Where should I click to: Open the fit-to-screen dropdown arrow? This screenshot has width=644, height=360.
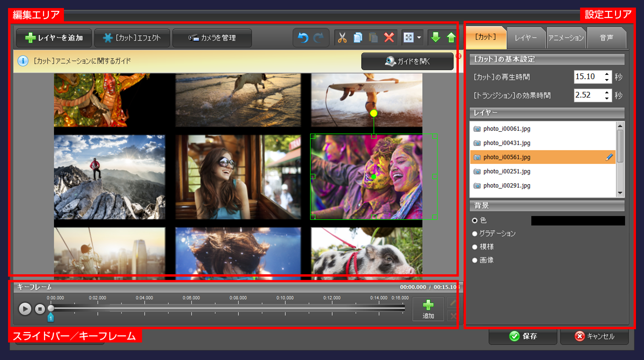pos(419,38)
